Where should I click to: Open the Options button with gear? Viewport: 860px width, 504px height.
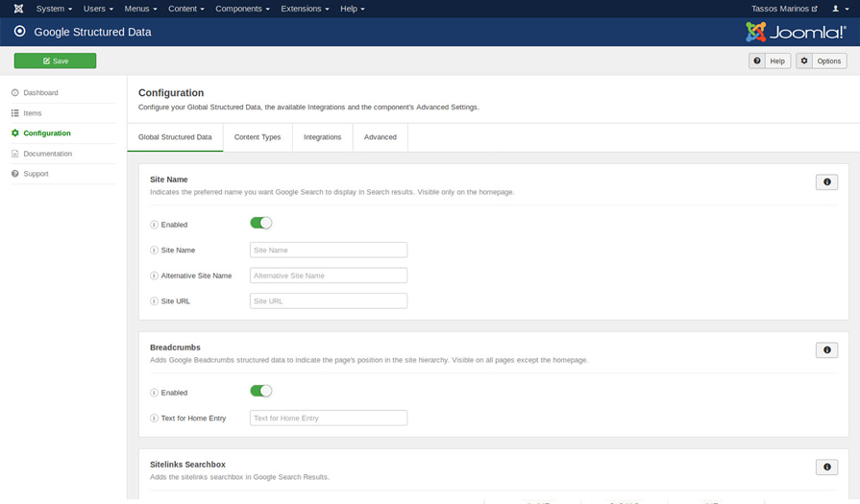[x=821, y=60]
